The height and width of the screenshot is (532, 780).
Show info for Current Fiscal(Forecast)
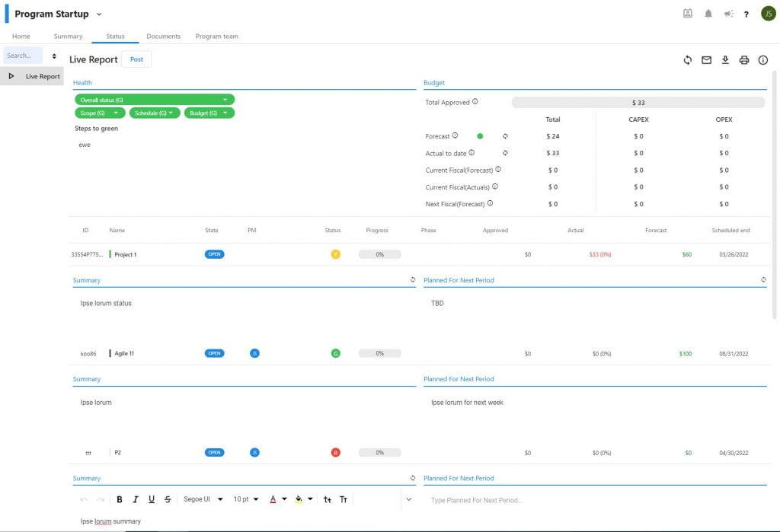coord(498,170)
